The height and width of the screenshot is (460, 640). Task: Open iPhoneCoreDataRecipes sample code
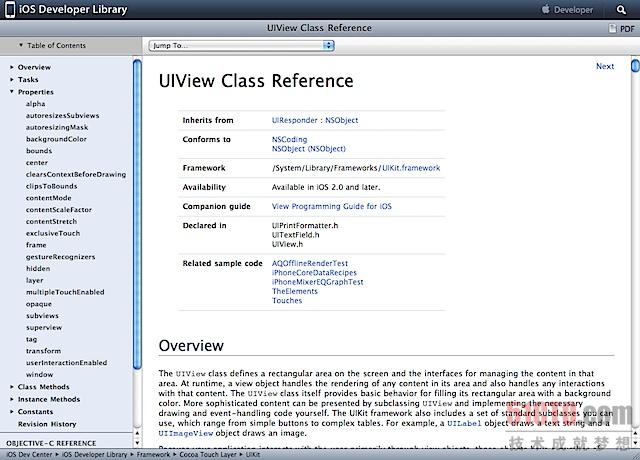(x=314, y=273)
